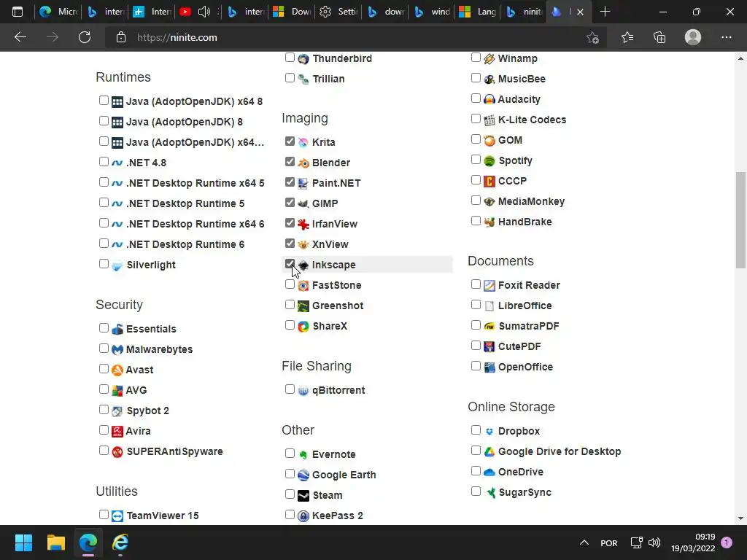747x560 pixels.
Task: Switch to the Settings tab
Action: tap(339, 12)
